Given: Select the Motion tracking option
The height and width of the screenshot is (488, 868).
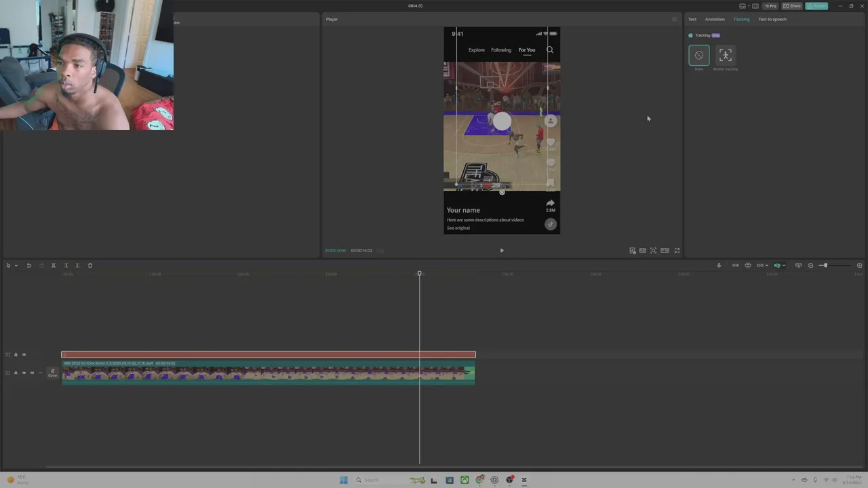Looking at the screenshot, I should (x=725, y=56).
